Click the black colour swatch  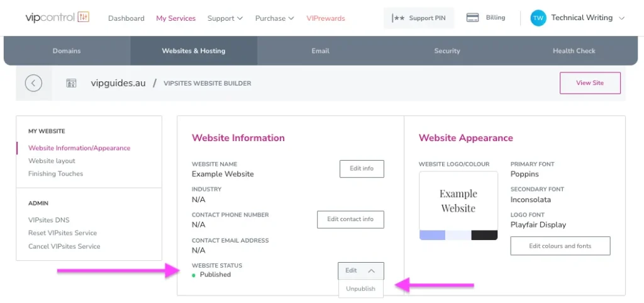(x=485, y=235)
